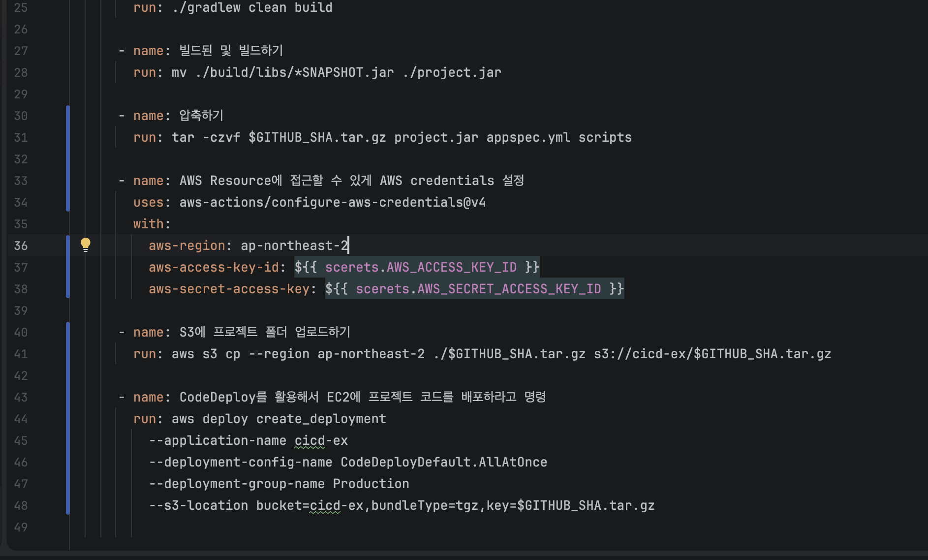Click aws deploy create_deployment command
The image size is (928, 560).
[279, 419]
